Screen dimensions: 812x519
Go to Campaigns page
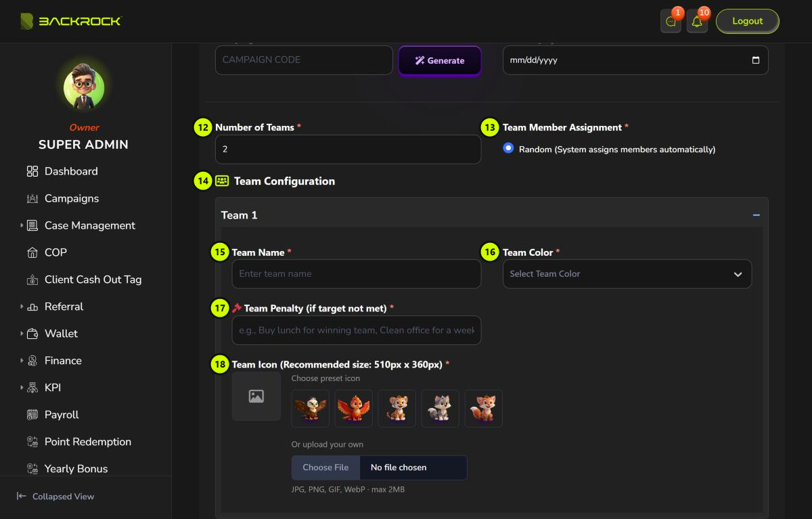(72, 198)
